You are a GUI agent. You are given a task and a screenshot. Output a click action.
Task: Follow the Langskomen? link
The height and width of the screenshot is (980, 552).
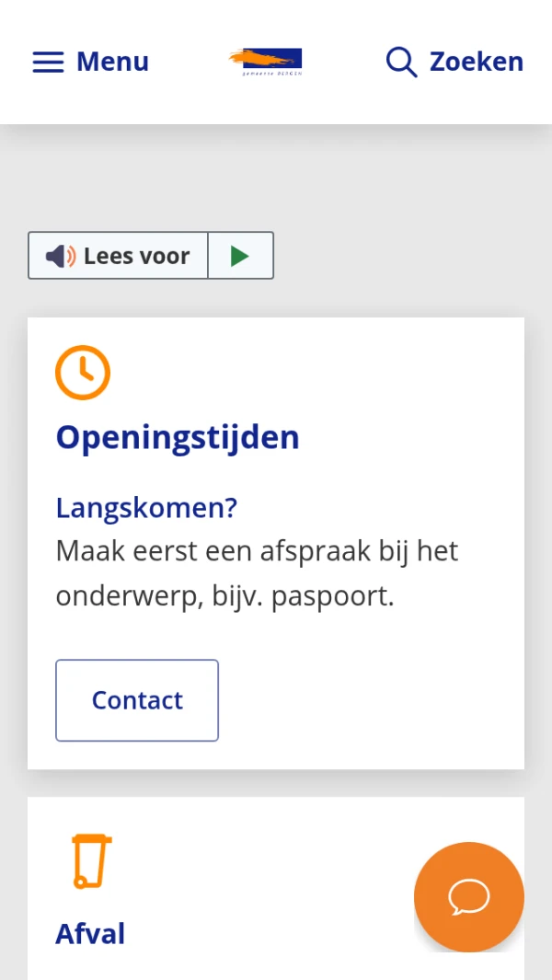click(x=146, y=508)
